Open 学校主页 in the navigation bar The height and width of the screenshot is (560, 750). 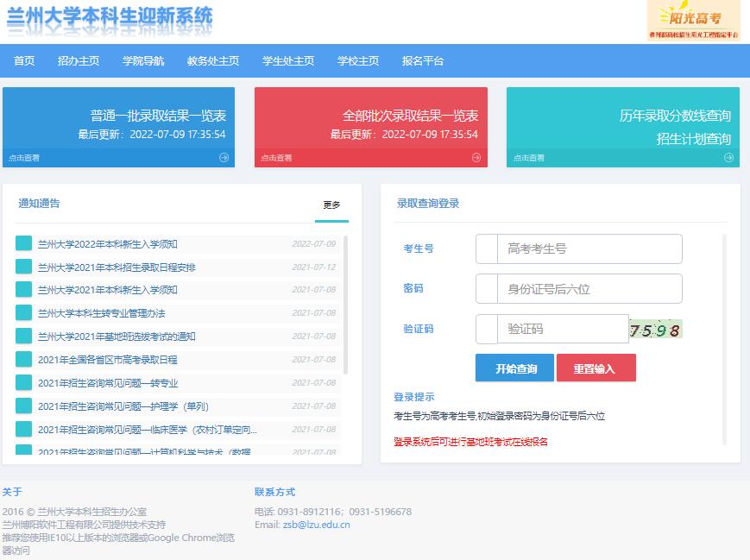(358, 60)
